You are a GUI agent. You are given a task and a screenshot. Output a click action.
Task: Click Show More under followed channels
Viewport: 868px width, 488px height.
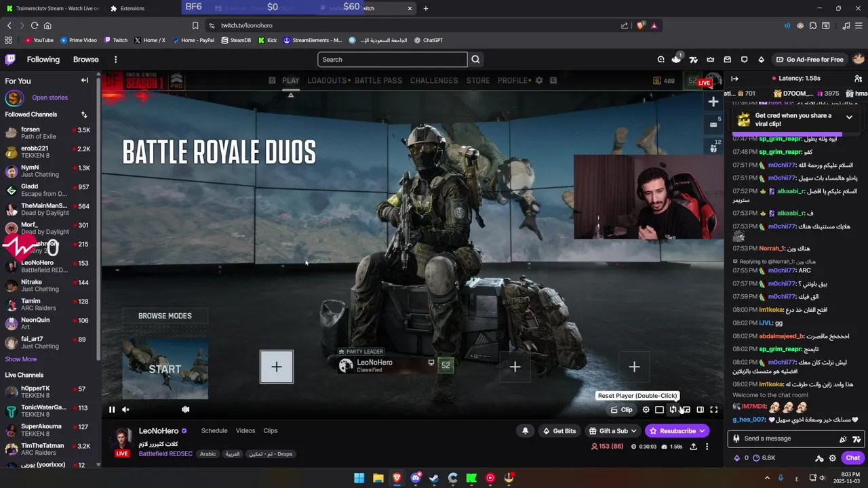coord(21,359)
